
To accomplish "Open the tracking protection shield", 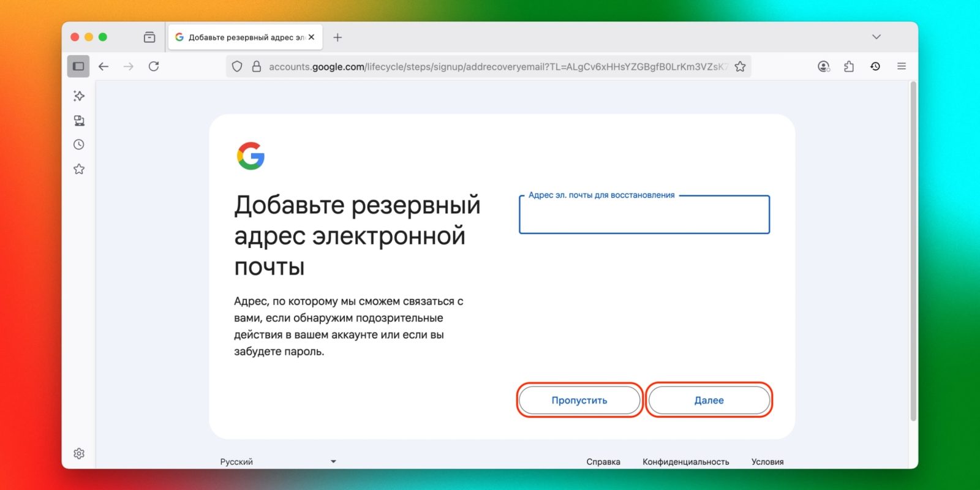I will point(238,66).
